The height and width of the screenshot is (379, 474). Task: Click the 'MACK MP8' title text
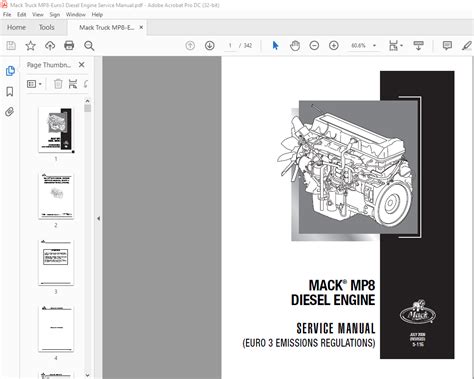pyautogui.click(x=342, y=286)
